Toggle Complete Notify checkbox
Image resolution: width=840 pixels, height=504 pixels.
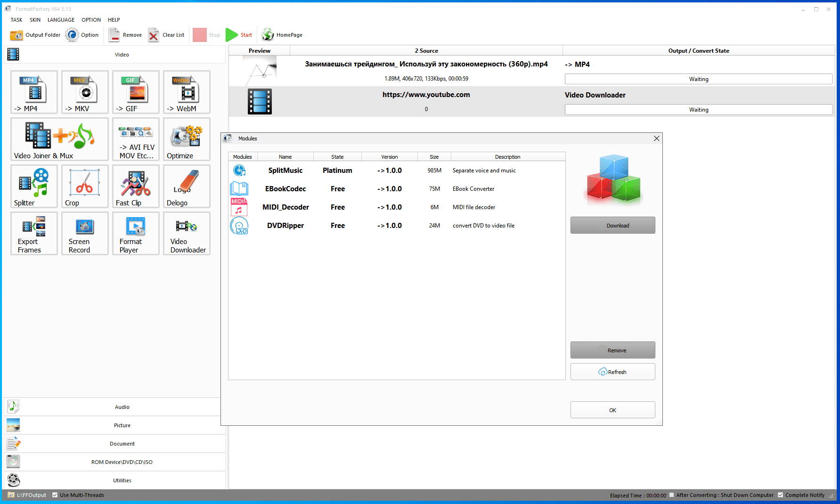point(781,495)
